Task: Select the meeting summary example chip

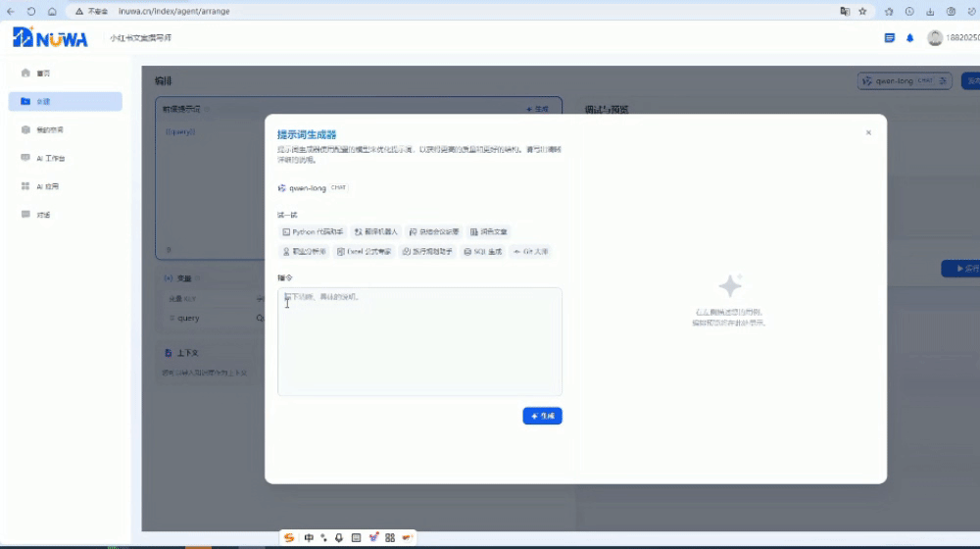Action: 434,232
